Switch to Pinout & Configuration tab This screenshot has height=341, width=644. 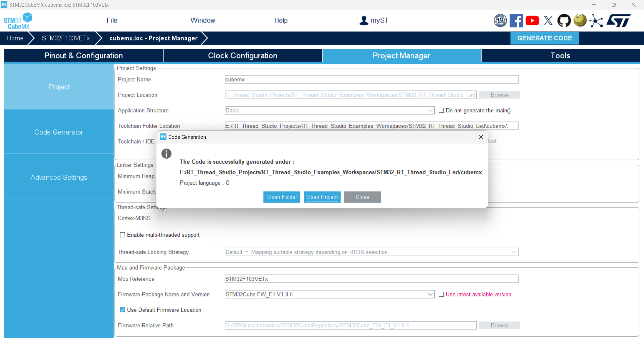pos(84,56)
